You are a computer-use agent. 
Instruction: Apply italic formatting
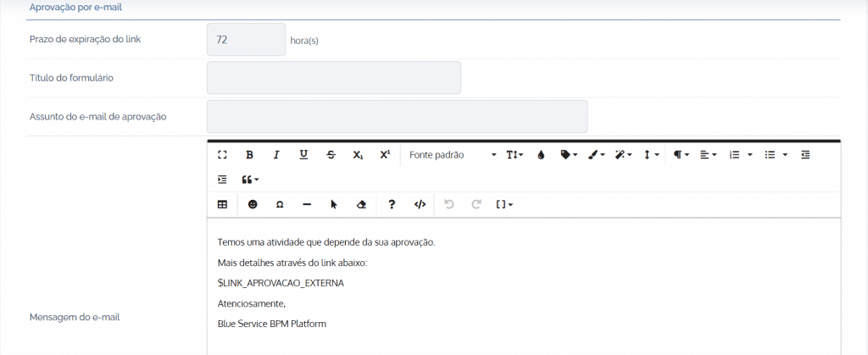[276, 155]
